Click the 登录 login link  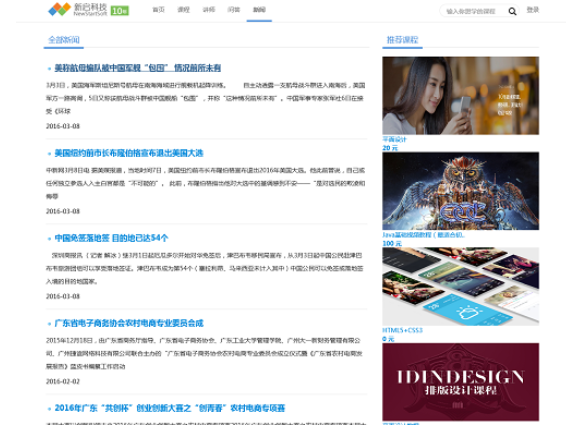tap(532, 10)
